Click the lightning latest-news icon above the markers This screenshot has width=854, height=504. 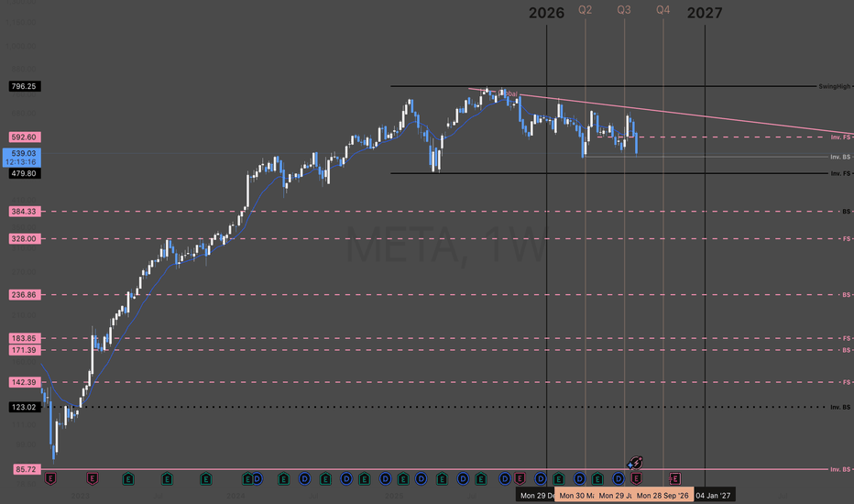click(635, 463)
